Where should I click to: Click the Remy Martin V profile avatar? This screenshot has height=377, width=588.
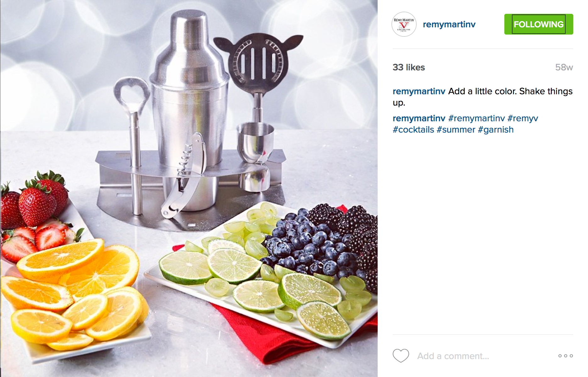(404, 25)
